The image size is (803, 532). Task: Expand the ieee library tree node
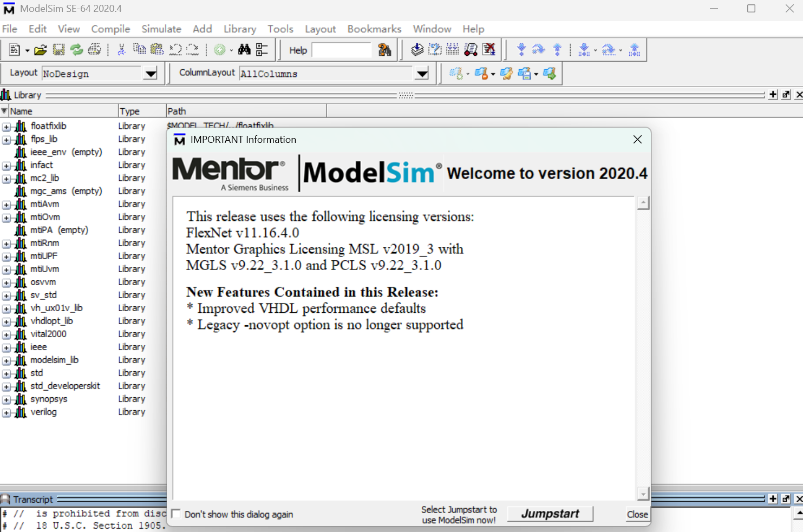pyautogui.click(x=6, y=347)
